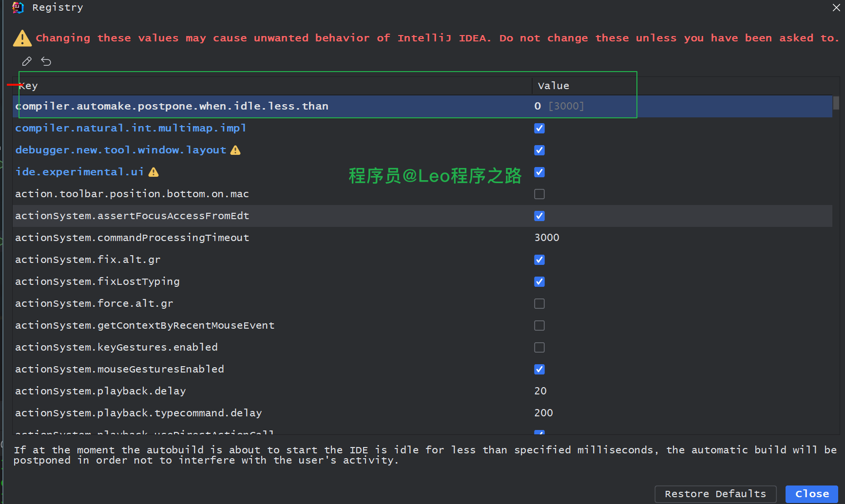Disable actionSystem.fix.alt.gr

(x=539, y=260)
